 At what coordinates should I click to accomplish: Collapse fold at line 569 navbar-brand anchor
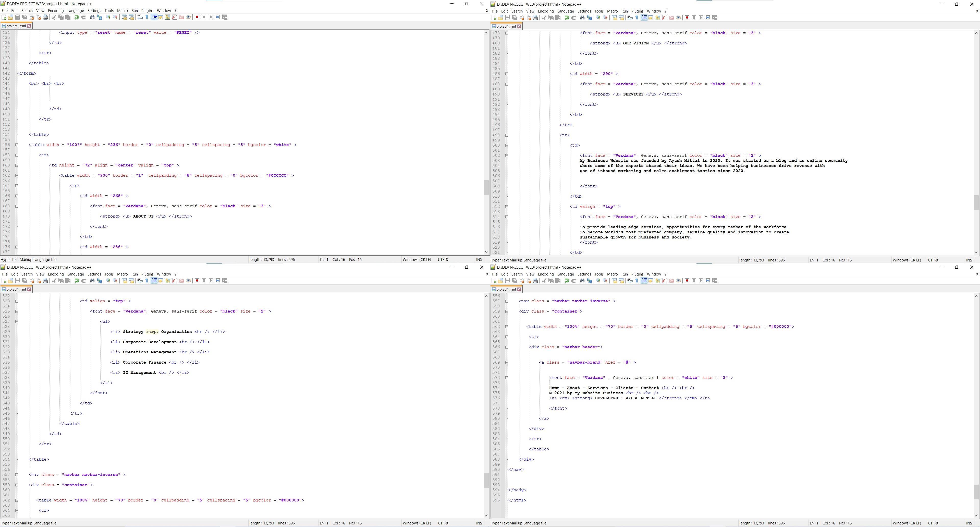pos(507,363)
